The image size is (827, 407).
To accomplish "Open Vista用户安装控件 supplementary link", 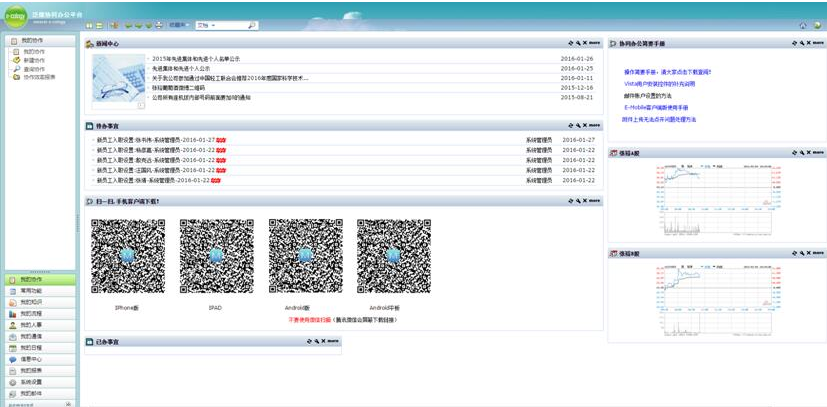I will [x=659, y=83].
